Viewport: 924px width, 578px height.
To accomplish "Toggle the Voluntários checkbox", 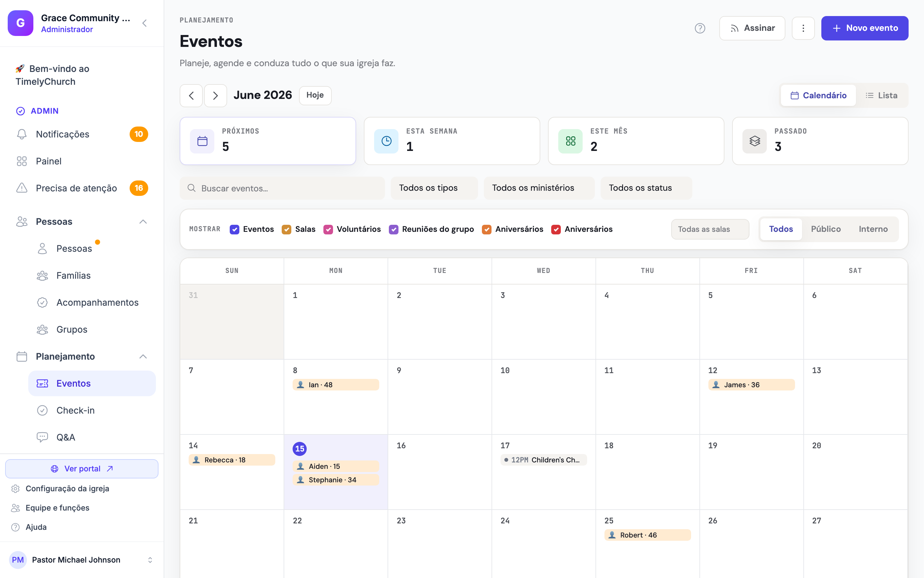I will pyautogui.click(x=328, y=229).
